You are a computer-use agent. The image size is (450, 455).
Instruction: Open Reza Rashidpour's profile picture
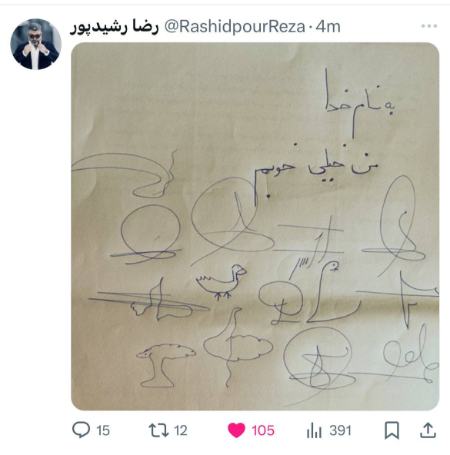pos(36,44)
